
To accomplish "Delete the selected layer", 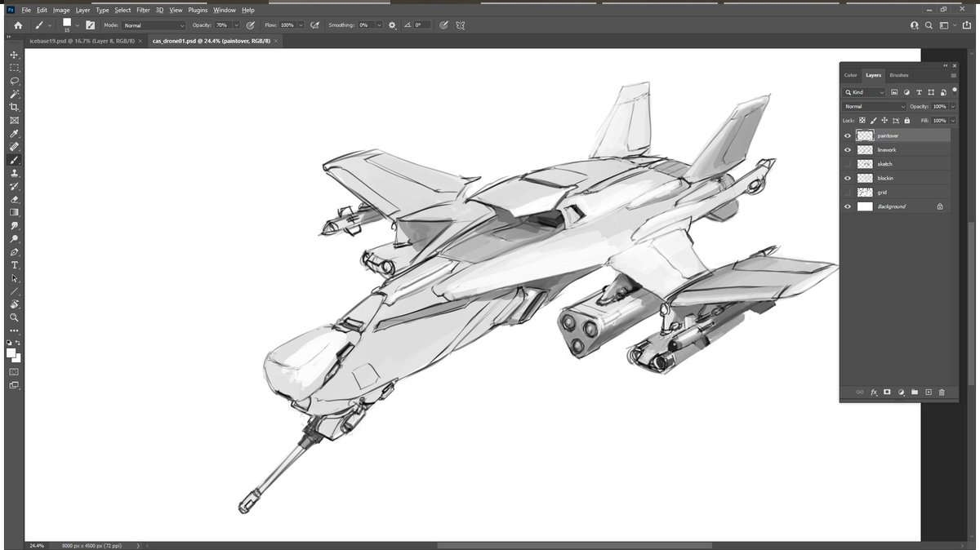I will pos(942,393).
